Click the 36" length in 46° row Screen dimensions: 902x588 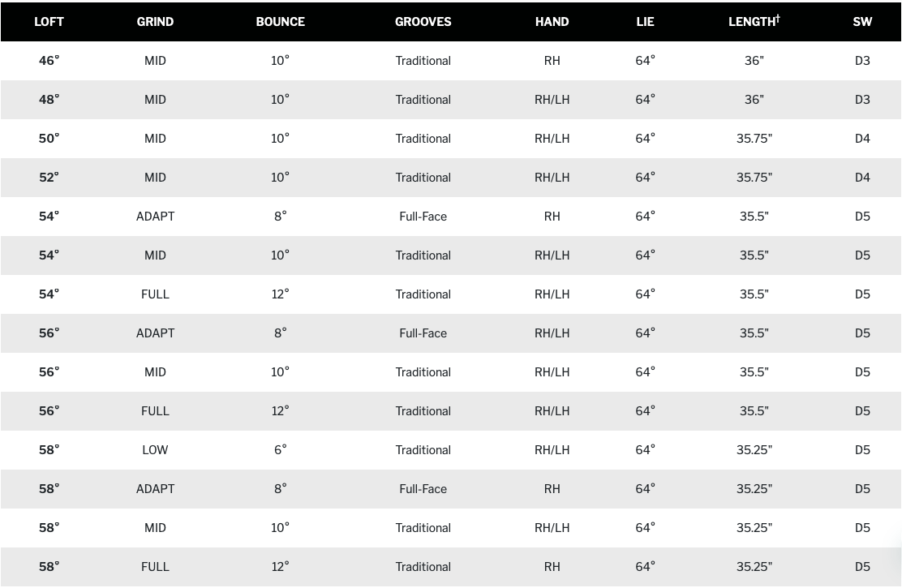(754, 60)
